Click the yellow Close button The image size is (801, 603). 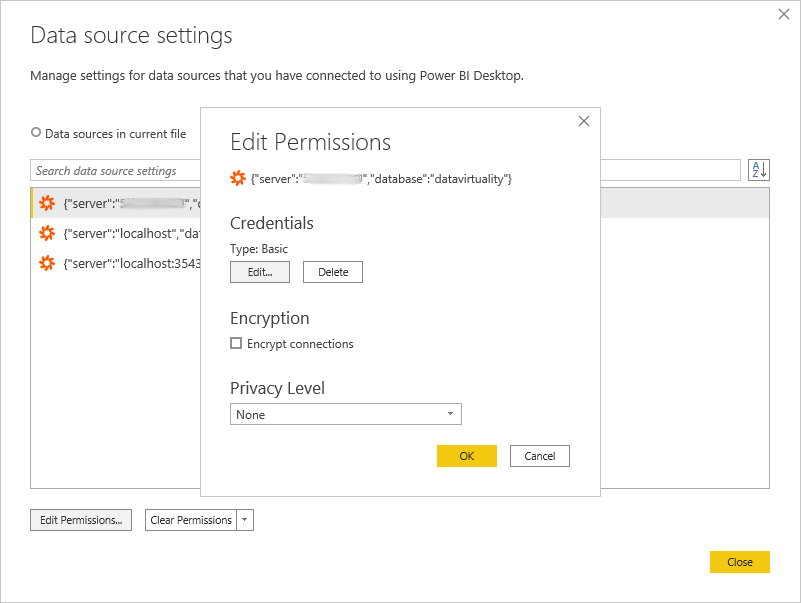(739, 562)
